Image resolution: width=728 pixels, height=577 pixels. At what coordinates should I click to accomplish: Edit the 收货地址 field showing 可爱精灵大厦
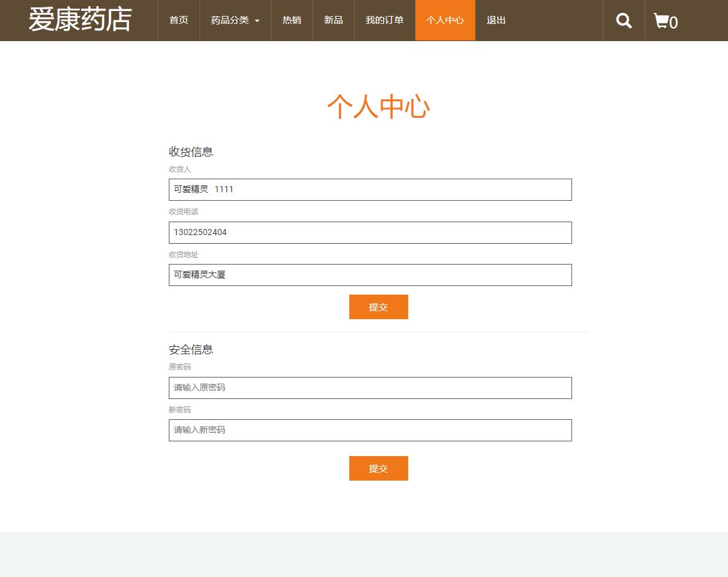pos(370,274)
